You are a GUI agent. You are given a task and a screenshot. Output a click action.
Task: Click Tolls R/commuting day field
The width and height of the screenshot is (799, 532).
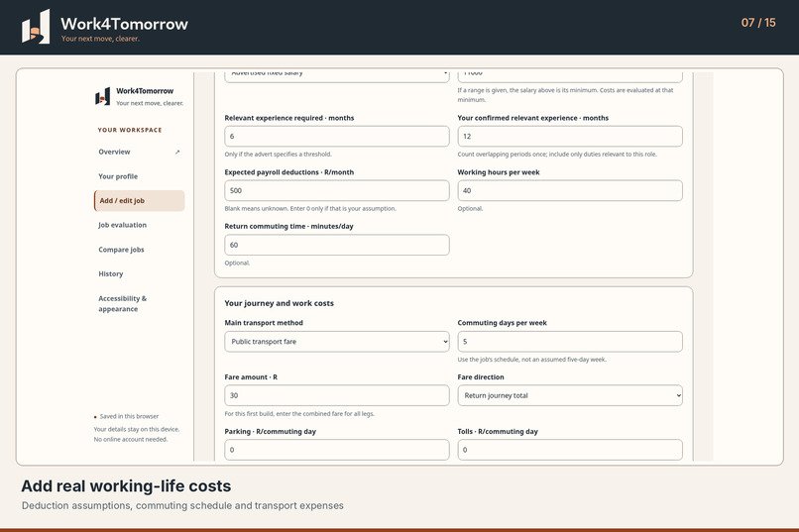[570, 450]
